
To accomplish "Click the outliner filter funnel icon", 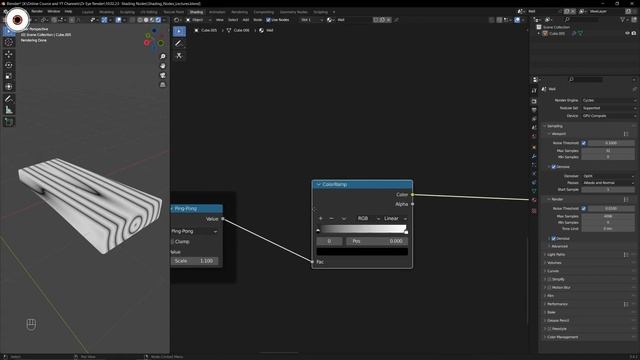I will pos(623,20).
